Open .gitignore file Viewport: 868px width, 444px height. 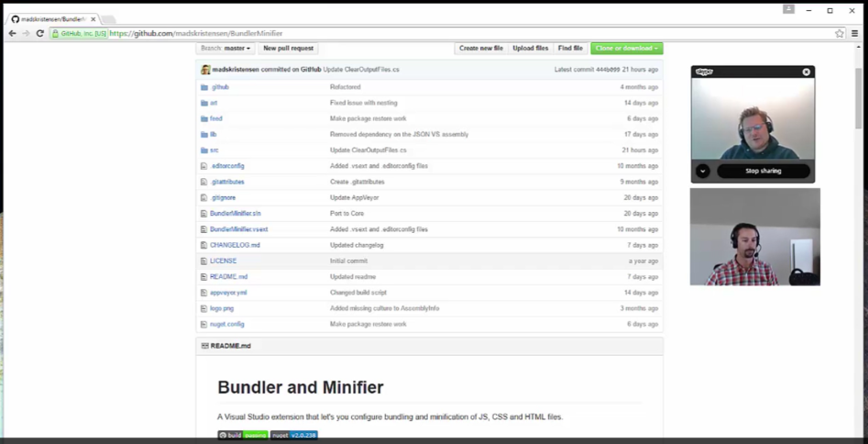click(223, 197)
